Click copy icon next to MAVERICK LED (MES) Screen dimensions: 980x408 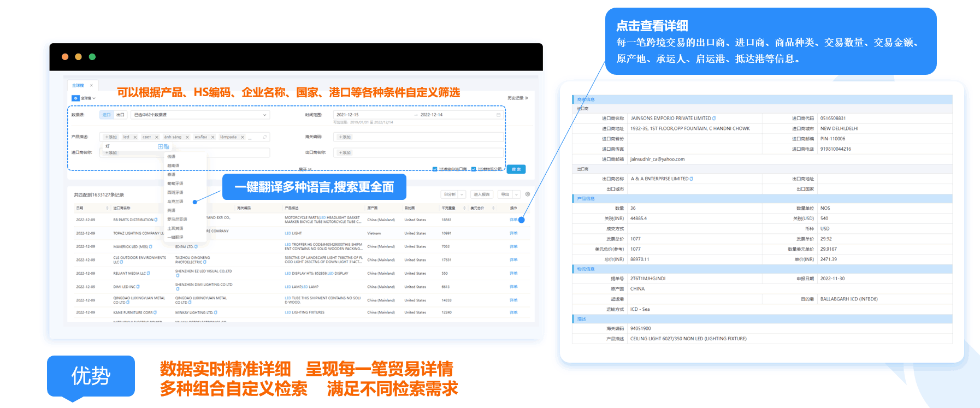[x=151, y=247]
